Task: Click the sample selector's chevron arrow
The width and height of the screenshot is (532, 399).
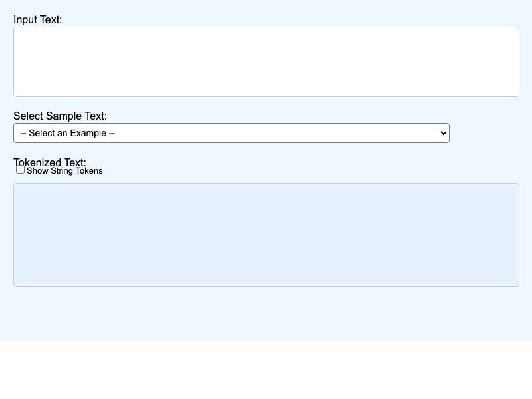Action: click(444, 133)
